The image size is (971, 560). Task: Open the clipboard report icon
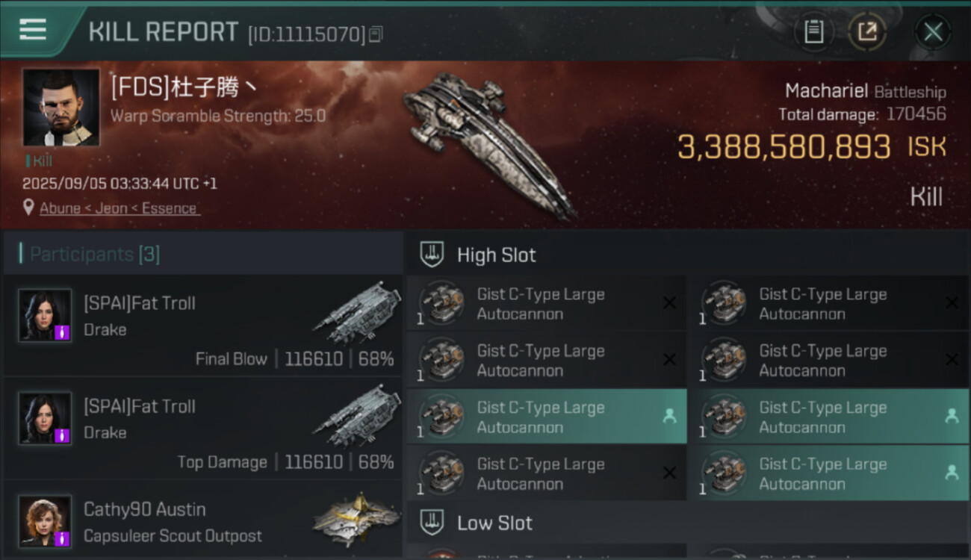click(813, 32)
